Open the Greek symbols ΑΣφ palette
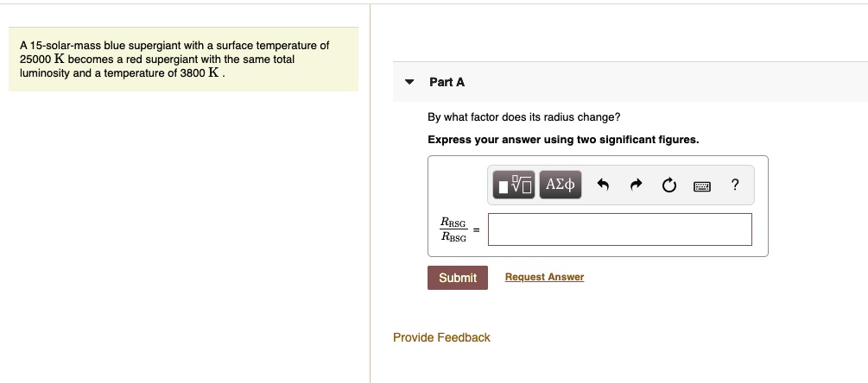The width and height of the screenshot is (868, 383). pyautogui.click(x=561, y=185)
